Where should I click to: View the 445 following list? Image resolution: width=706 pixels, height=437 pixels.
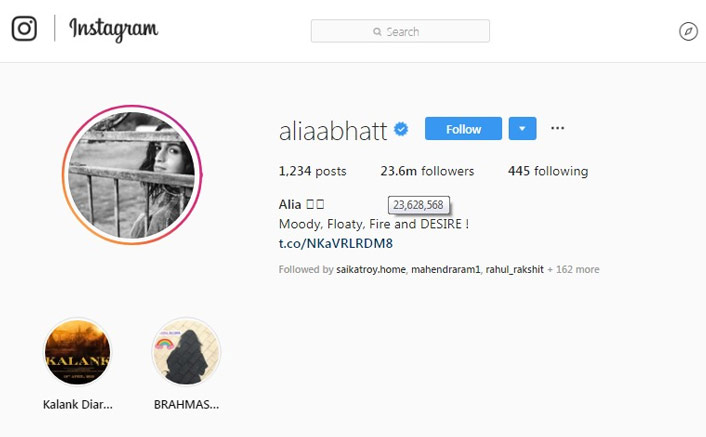pyautogui.click(x=548, y=171)
